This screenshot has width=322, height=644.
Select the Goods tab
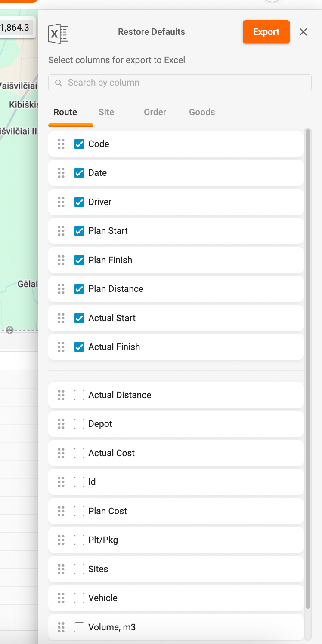202,112
